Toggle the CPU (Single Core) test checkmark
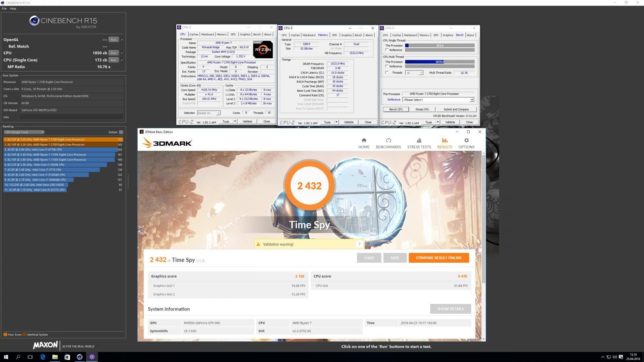 122,60
